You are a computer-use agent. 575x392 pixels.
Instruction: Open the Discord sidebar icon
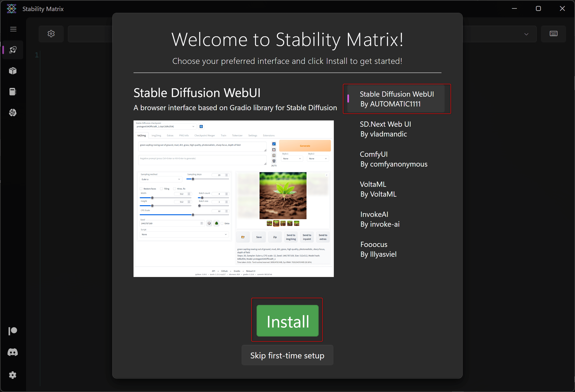(13, 352)
